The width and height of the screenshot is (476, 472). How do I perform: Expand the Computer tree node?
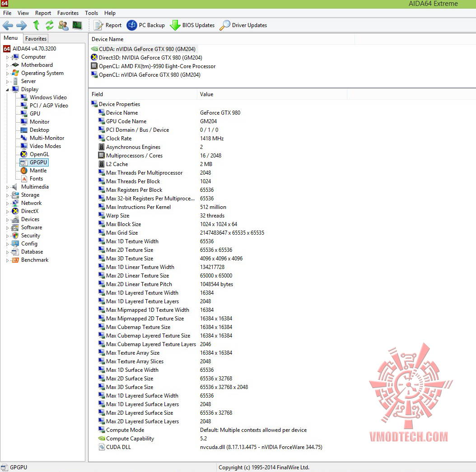click(7, 57)
